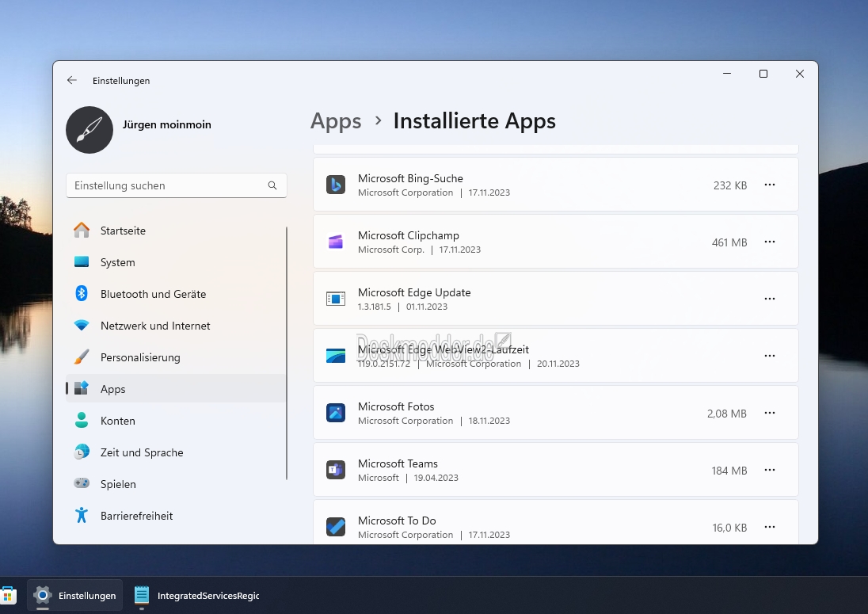
Task: Select the Barrierefreiheit accessibility icon
Action: click(x=82, y=515)
